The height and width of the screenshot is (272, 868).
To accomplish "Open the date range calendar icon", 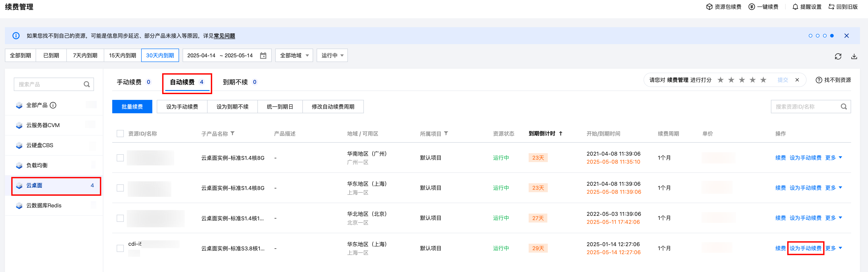I will click(263, 55).
